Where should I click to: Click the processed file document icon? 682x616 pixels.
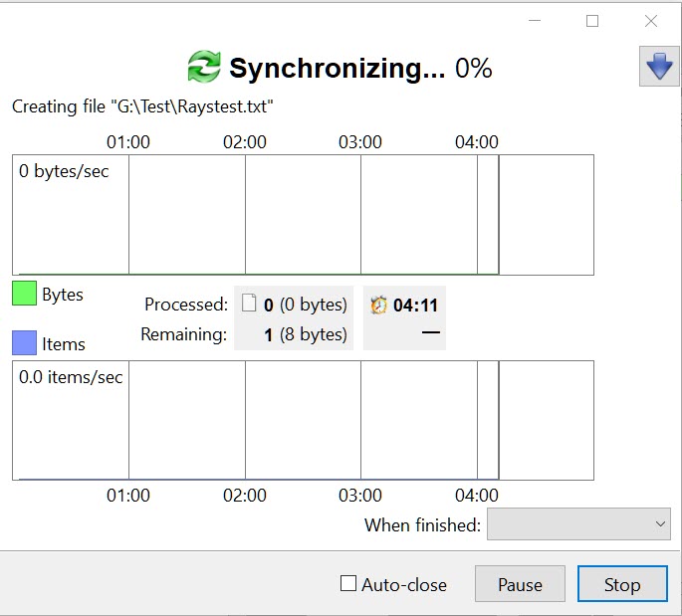pyautogui.click(x=249, y=303)
